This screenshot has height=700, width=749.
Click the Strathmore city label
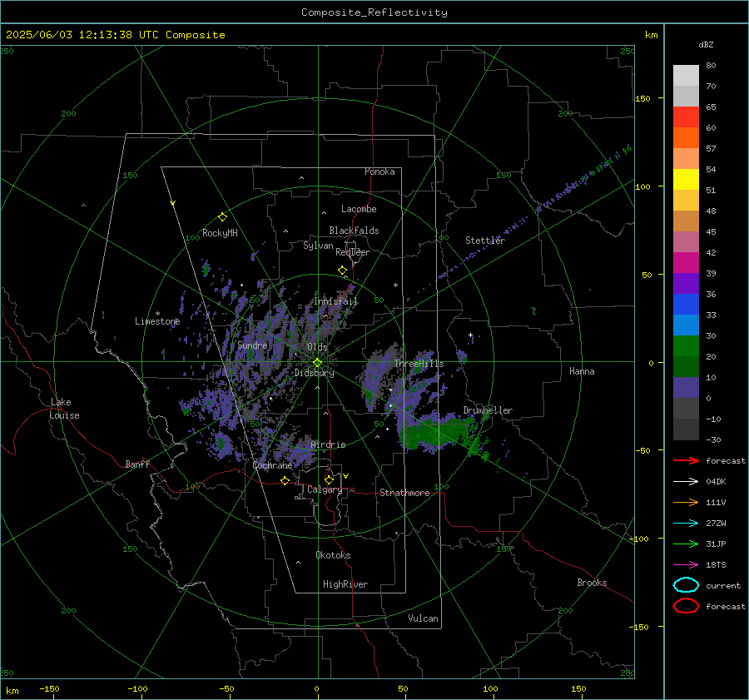(x=404, y=493)
